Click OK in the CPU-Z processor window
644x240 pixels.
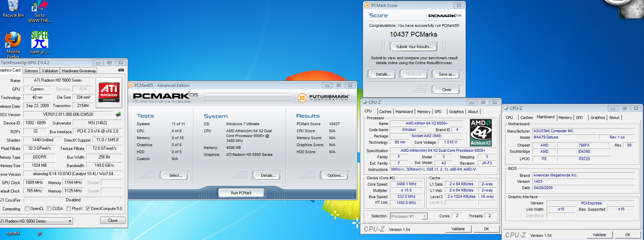(486, 229)
